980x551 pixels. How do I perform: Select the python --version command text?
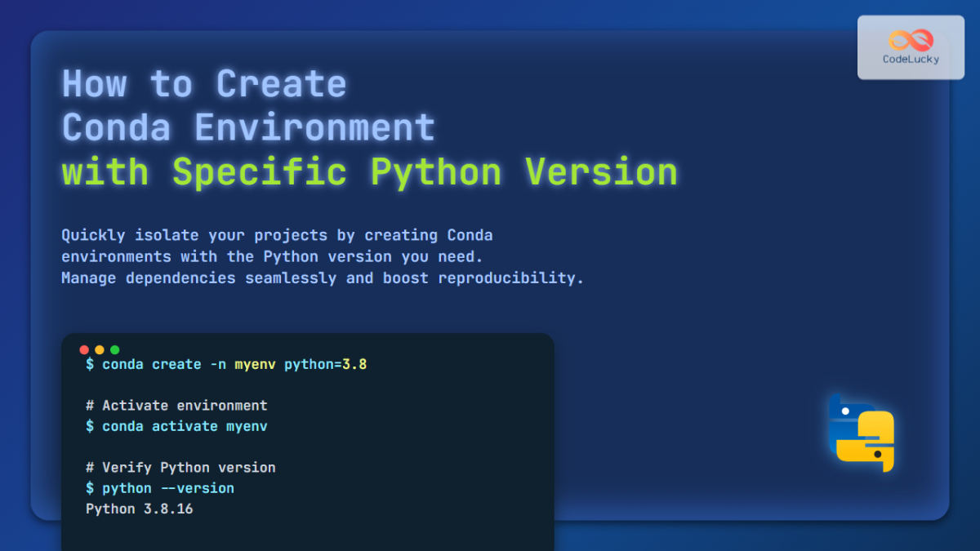pos(161,487)
